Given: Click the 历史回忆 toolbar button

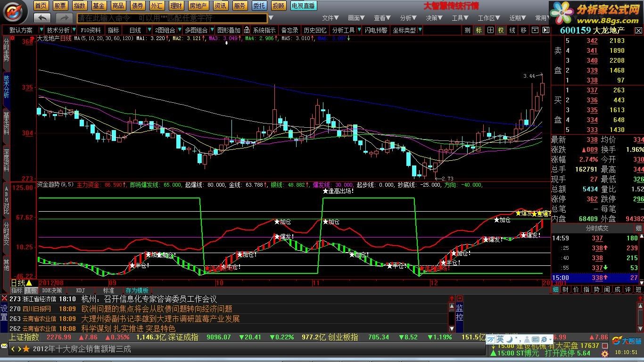Looking at the screenshot, I should (x=315, y=30).
